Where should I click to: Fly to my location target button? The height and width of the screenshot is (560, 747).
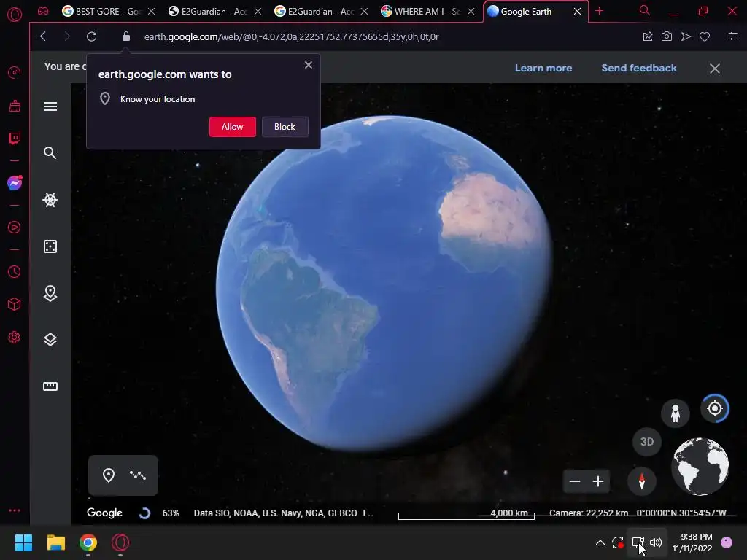click(715, 408)
